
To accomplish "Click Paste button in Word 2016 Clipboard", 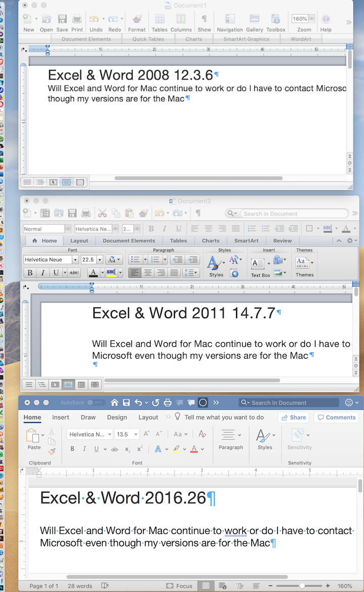I will 33,440.
